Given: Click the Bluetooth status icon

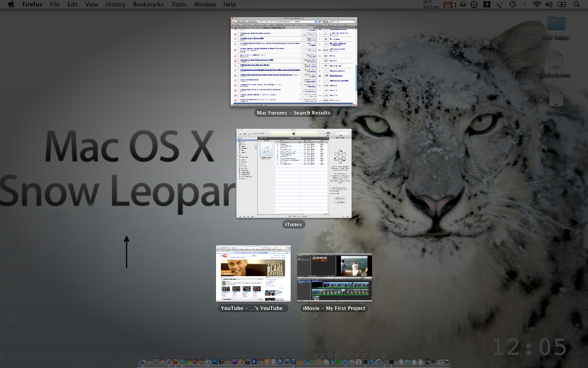Looking at the screenshot, I should (x=524, y=4).
